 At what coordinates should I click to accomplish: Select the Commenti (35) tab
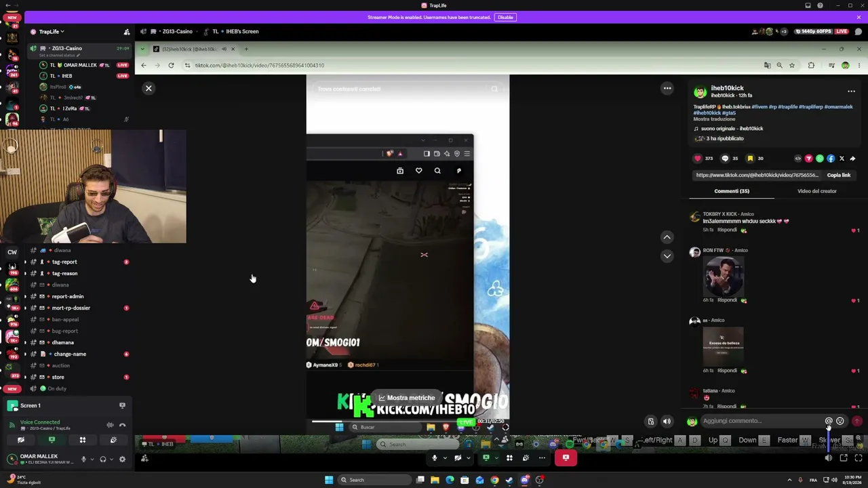[732, 191]
